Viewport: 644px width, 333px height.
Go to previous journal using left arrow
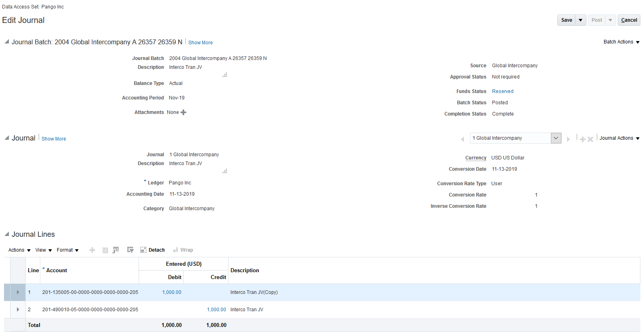coord(463,139)
